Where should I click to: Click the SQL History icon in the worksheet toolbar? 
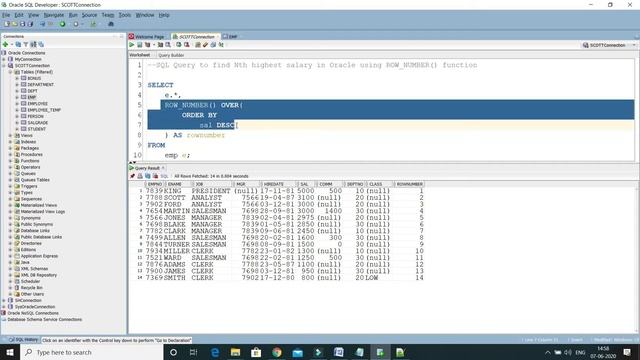coord(213,45)
